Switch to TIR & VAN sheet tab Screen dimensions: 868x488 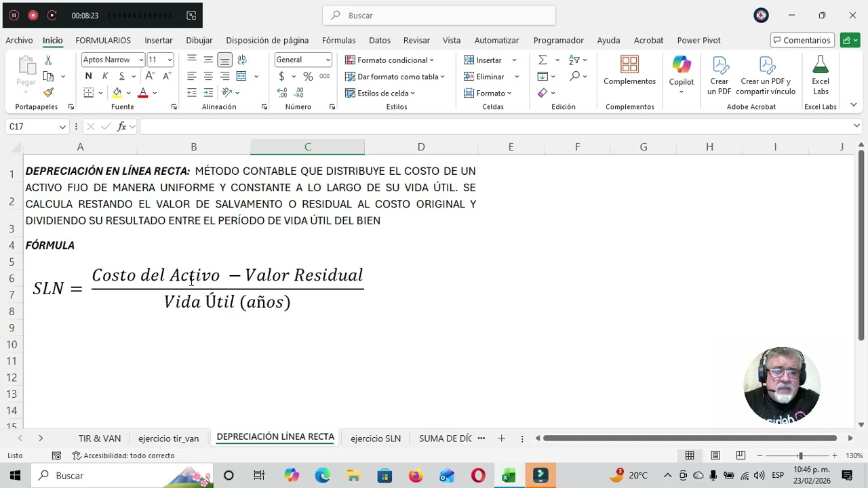tap(100, 439)
